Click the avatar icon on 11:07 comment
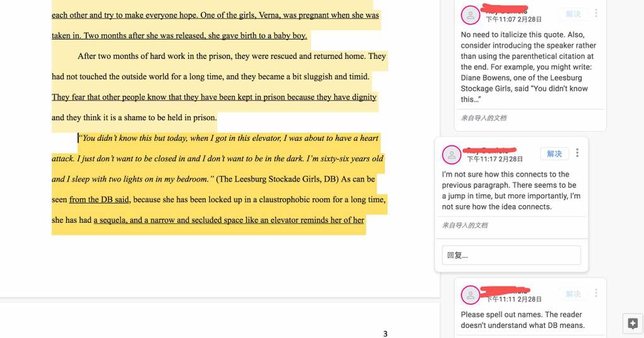 470,16
